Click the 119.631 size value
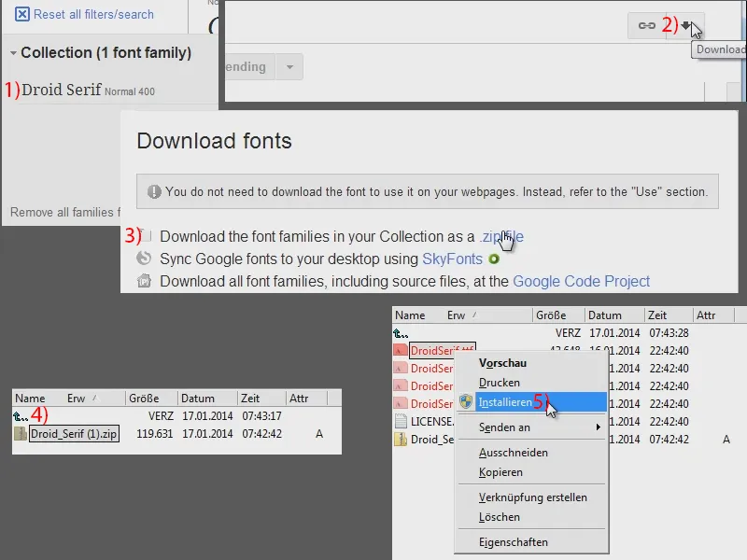 click(x=154, y=434)
